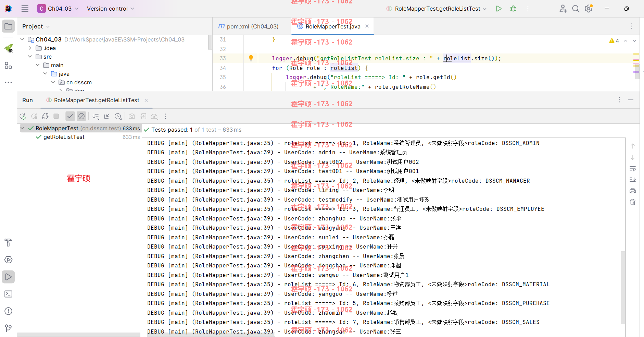Run the selected configuration

pos(499,9)
